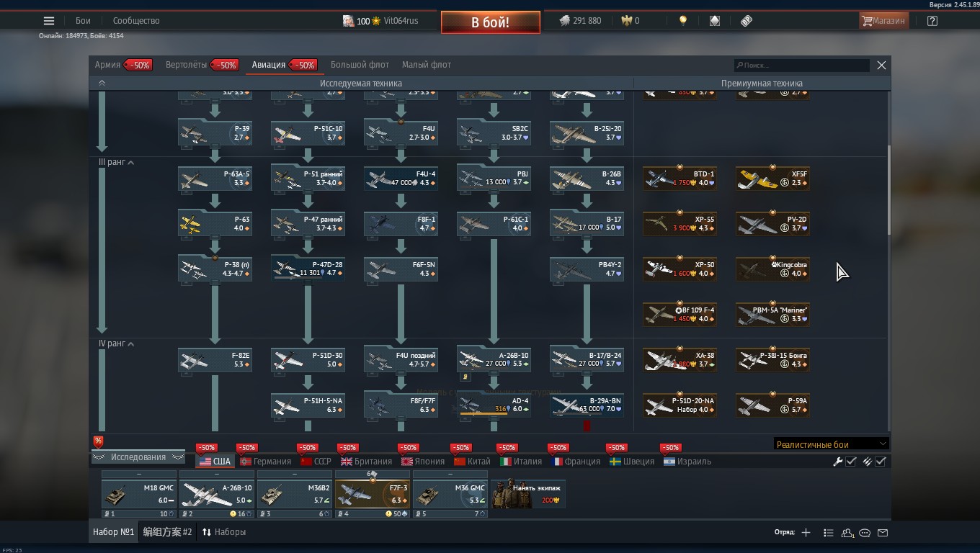Toggle the ammo auto-refill checkbox
The height and width of the screenshot is (553, 980).
[881, 462]
